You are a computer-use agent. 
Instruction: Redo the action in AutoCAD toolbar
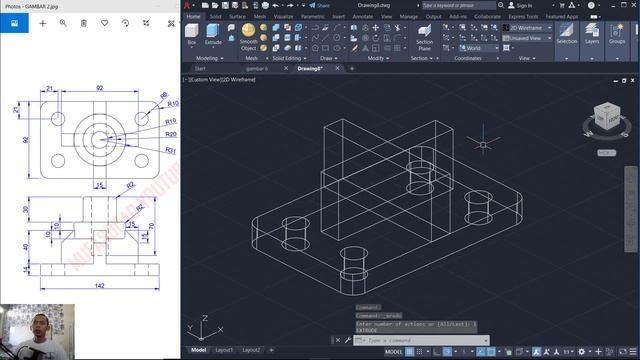(x=290, y=5)
